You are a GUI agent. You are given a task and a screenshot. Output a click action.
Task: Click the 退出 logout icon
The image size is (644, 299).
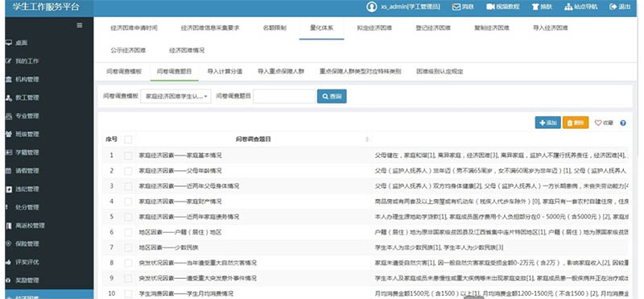point(613,6)
